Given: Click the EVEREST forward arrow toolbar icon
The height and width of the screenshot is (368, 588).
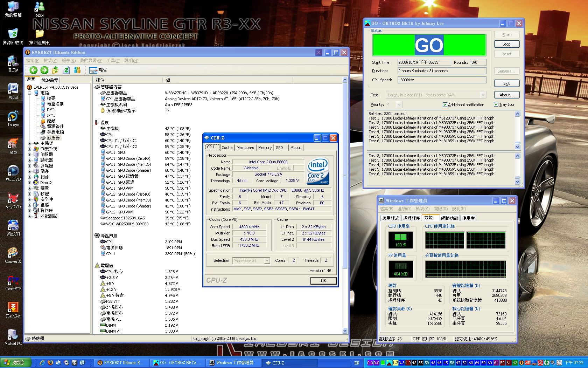Looking at the screenshot, I should [44, 70].
